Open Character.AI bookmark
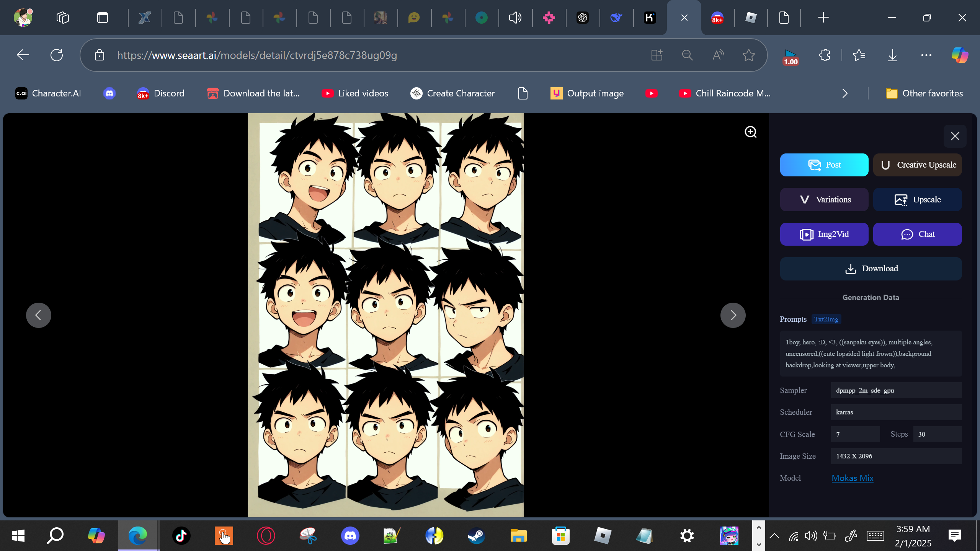Viewport: 980px width, 551px height. (48, 93)
